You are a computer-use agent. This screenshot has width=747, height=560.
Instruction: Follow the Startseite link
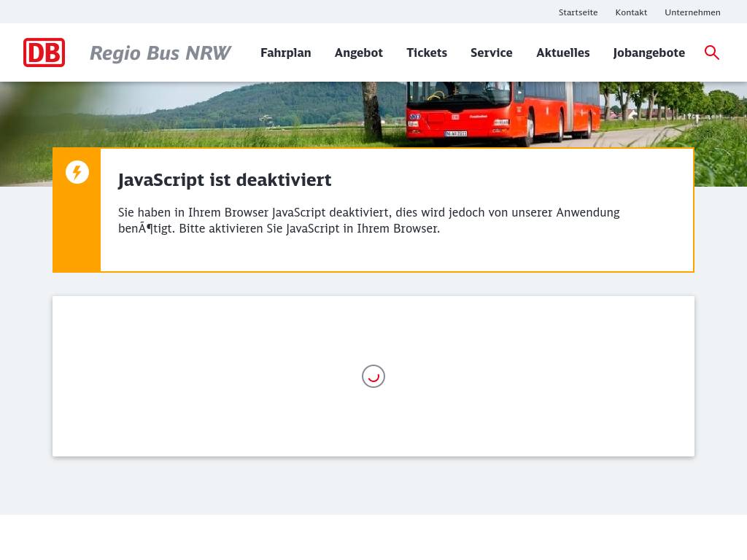(578, 12)
